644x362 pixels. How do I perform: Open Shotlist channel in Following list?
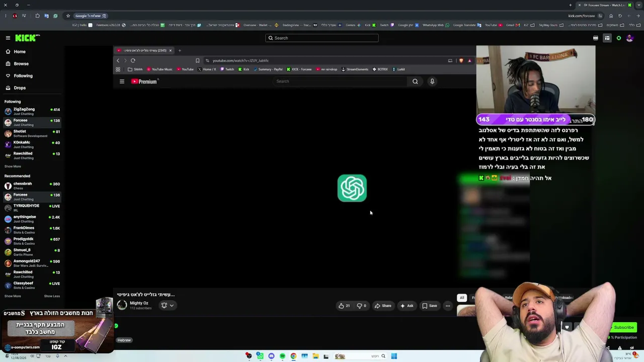coord(32,133)
